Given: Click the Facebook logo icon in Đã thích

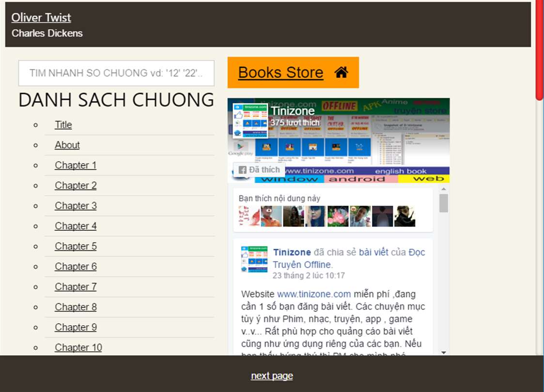Looking at the screenshot, I should tap(243, 170).
